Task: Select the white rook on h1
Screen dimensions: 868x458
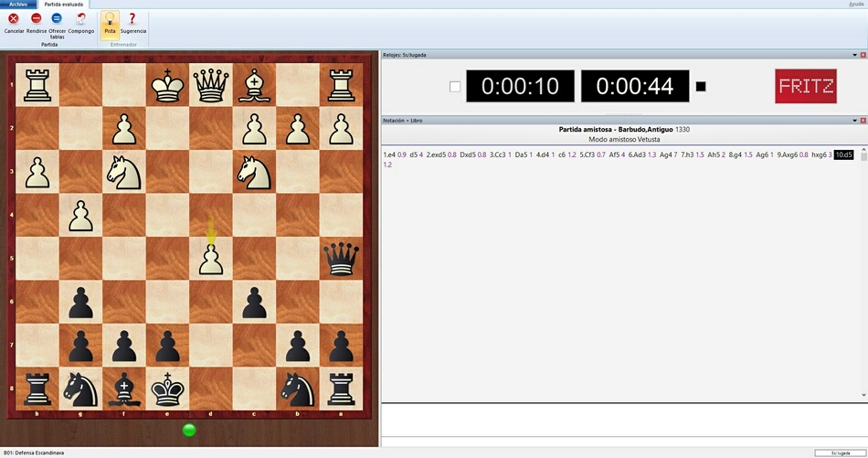Action: 37,85
